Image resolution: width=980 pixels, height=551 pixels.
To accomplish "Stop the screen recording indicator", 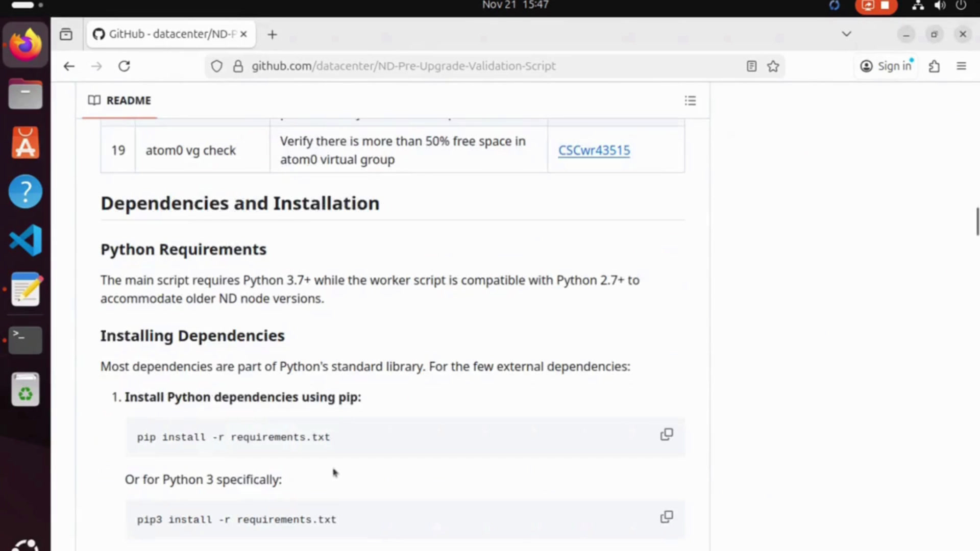I will [x=876, y=6].
